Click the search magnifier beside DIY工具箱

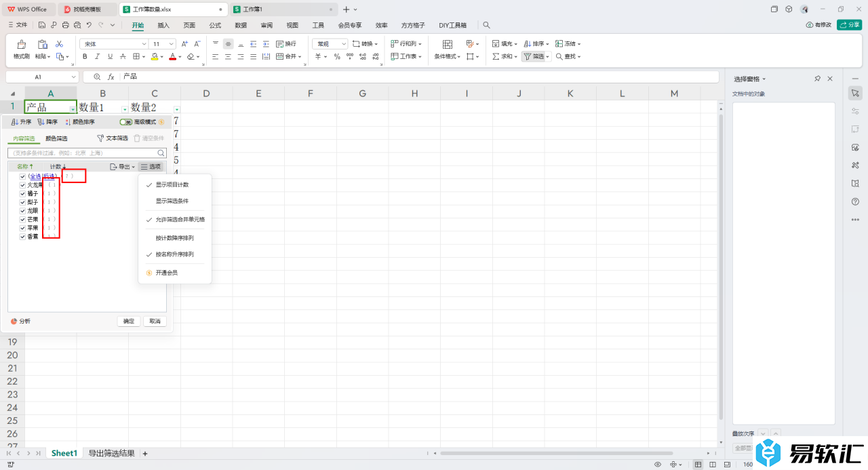(486, 25)
